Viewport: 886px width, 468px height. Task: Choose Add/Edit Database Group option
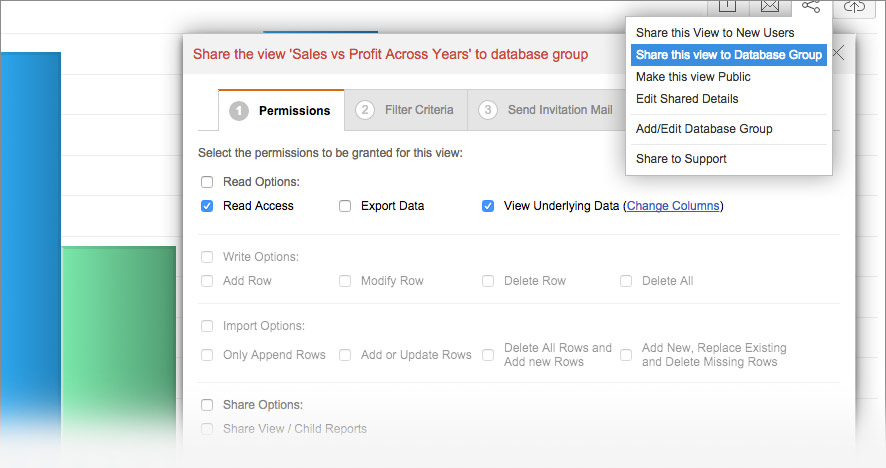(x=704, y=129)
